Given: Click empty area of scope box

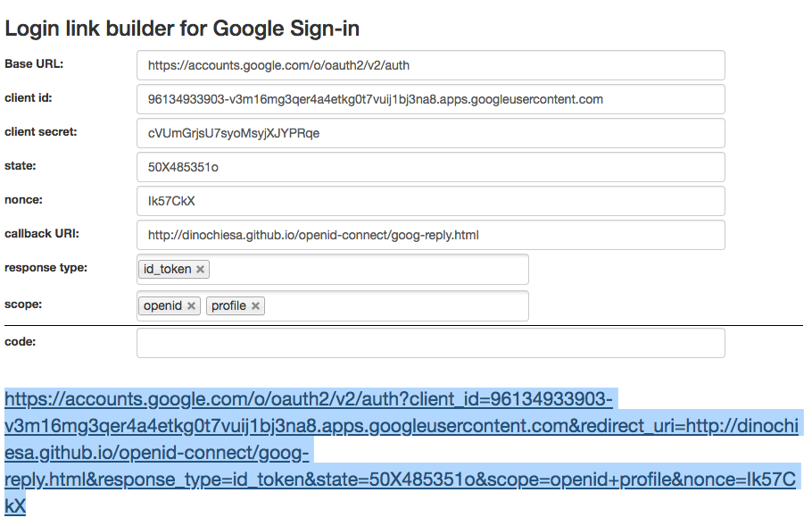Looking at the screenshot, I should 396,305.
